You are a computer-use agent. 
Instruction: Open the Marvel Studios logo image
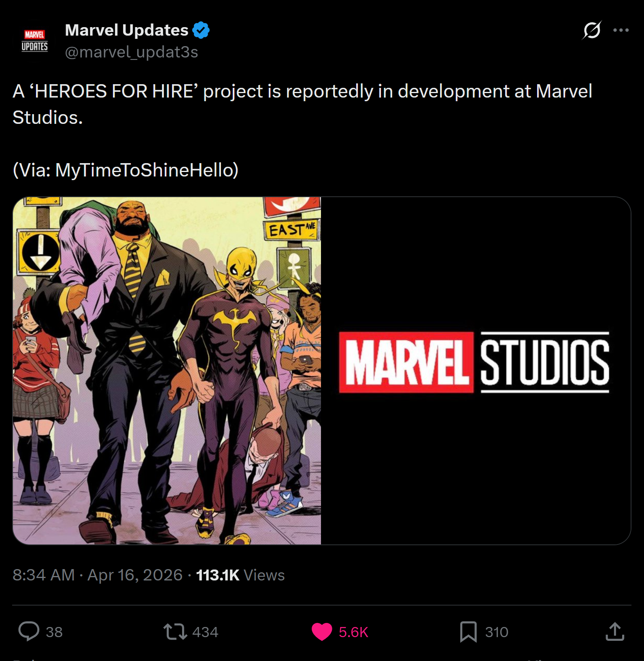476,371
